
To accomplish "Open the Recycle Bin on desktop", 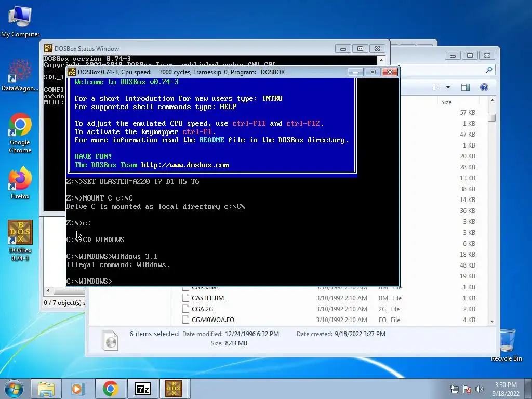I will (x=506, y=344).
